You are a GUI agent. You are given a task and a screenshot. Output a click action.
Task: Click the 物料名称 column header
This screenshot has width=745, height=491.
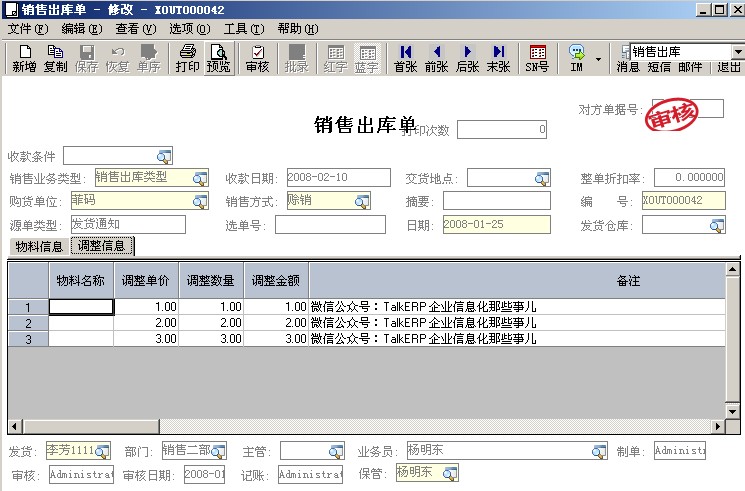coord(81,280)
